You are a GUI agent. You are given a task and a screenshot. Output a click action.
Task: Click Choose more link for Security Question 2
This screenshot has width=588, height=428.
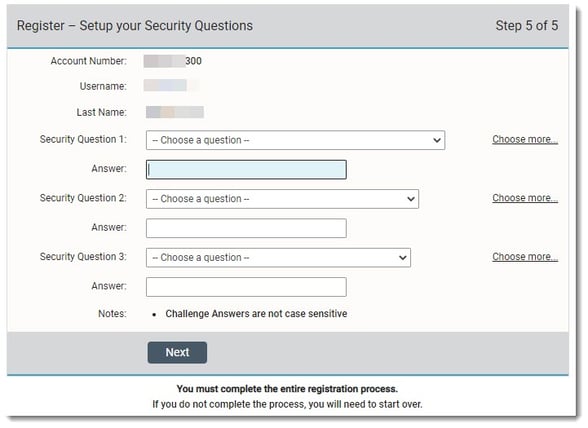525,198
